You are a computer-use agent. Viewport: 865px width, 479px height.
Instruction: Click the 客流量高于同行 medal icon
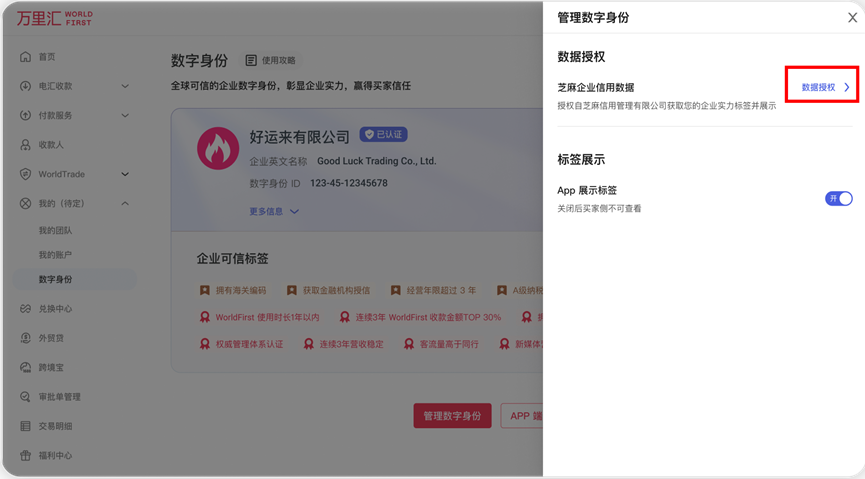[x=409, y=344]
